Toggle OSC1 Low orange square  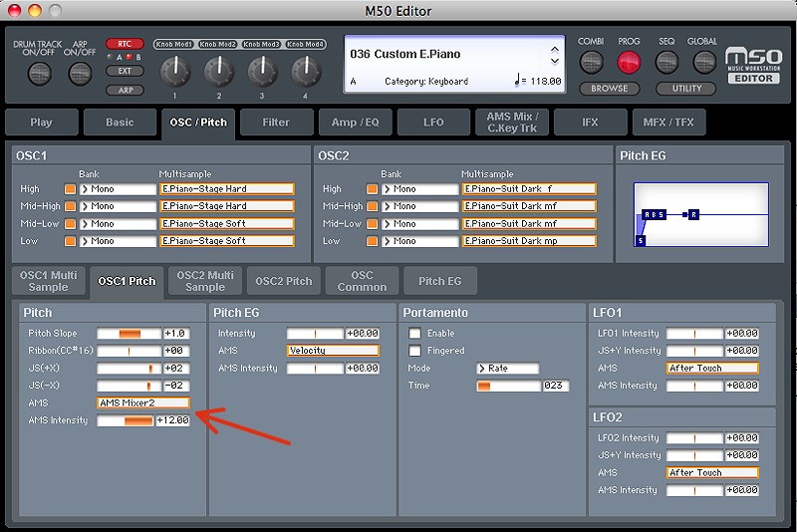[x=70, y=241]
